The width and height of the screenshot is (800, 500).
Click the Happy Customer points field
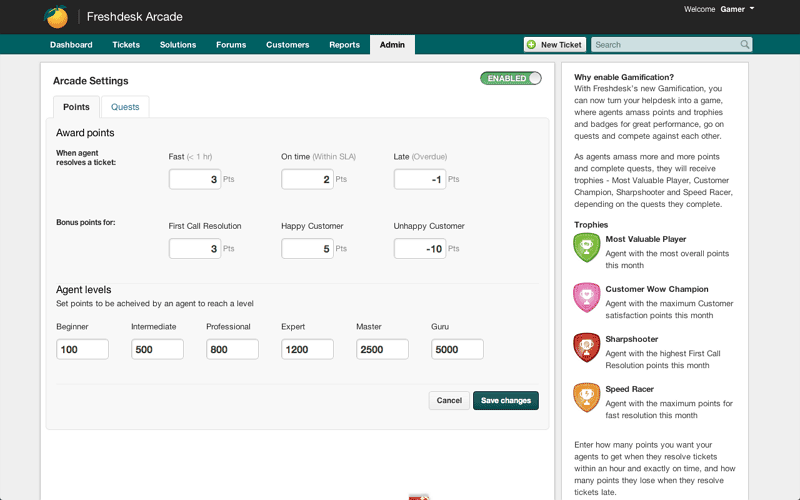(x=307, y=248)
